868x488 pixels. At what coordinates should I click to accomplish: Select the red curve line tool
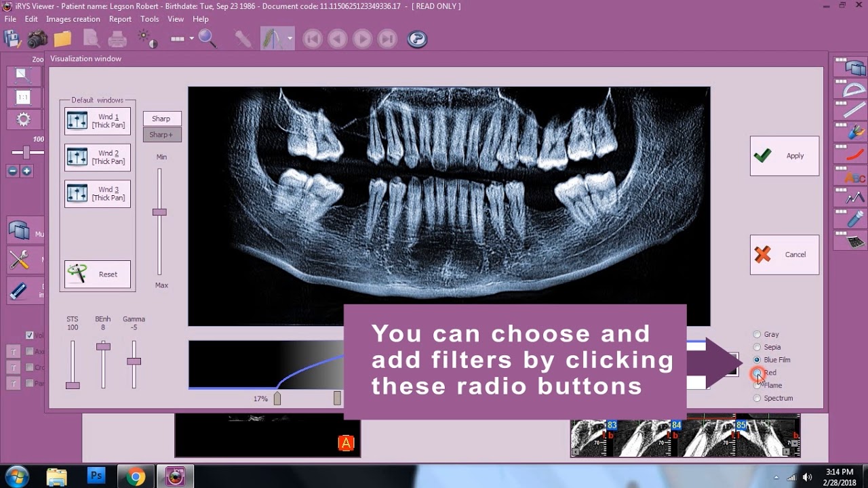coord(850,154)
